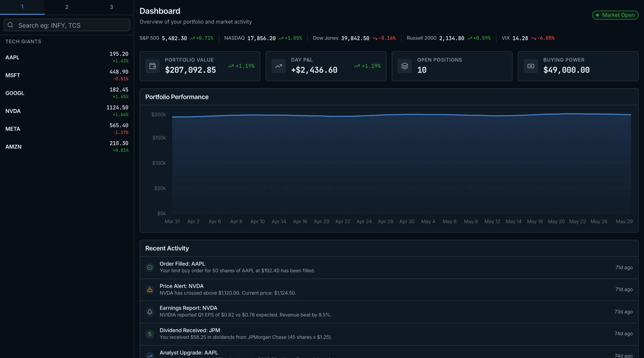
Task: Switch to watchlist tab 2
Action: click(67, 7)
